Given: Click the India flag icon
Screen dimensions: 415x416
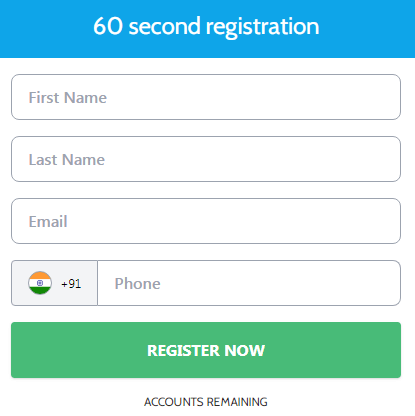Looking at the screenshot, I should click(x=40, y=283).
